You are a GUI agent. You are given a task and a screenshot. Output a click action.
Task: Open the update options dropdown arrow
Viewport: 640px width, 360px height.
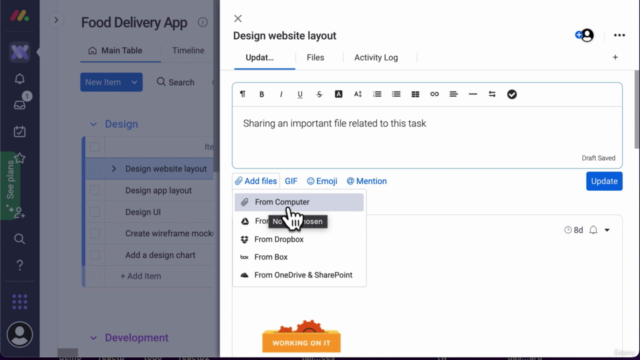[607, 230]
